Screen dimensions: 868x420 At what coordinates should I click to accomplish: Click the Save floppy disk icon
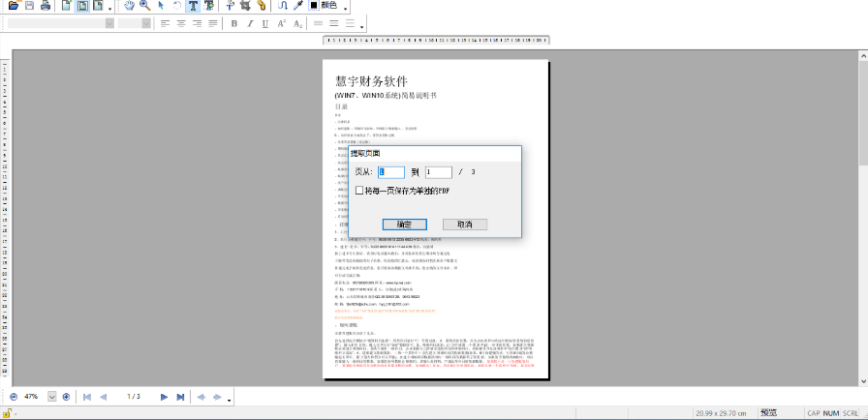click(x=30, y=6)
